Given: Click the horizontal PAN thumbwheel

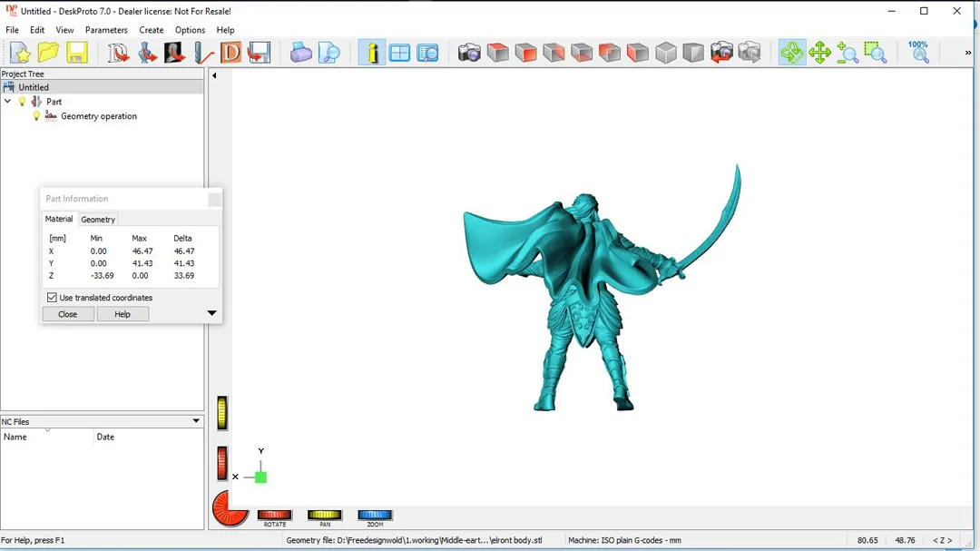Looking at the screenshot, I should 324,515.
